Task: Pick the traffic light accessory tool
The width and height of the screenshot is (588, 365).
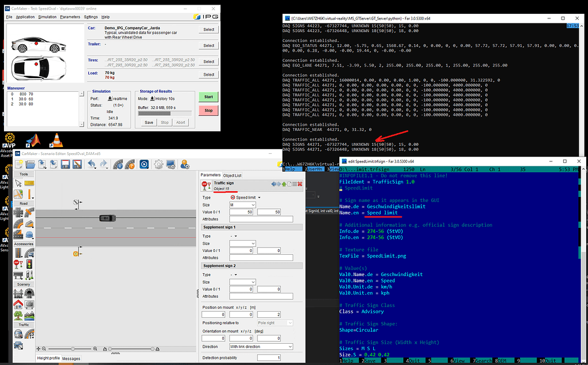Action: [x=30, y=263]
